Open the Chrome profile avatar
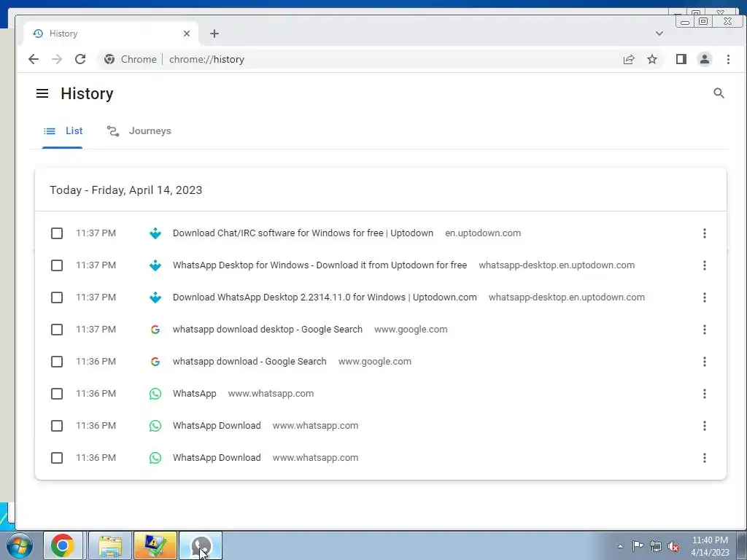Viewport: 747px width, 560px height. pos(704,59)
